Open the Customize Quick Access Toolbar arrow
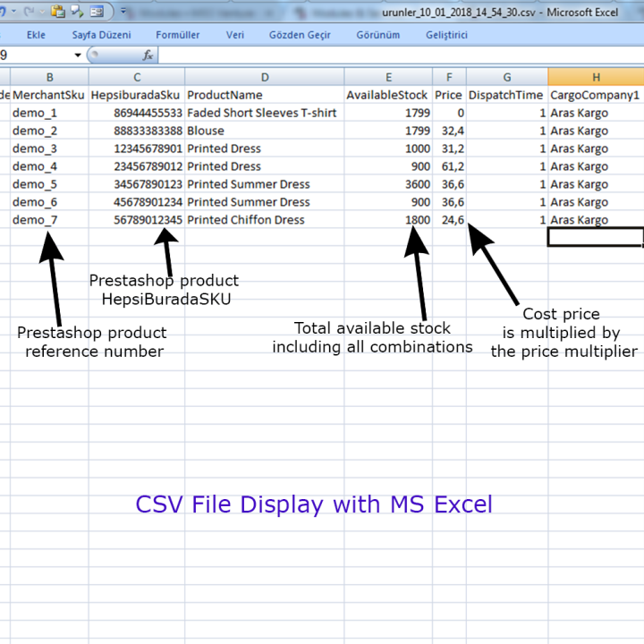Viewport: 644px width, 644px height. pos(123,11)
